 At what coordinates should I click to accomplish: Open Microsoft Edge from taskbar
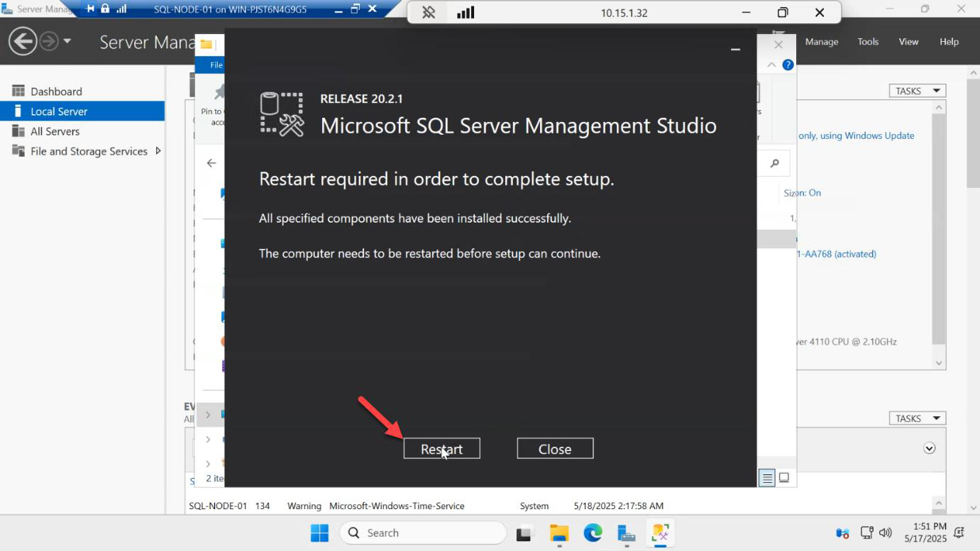(593, 533)
